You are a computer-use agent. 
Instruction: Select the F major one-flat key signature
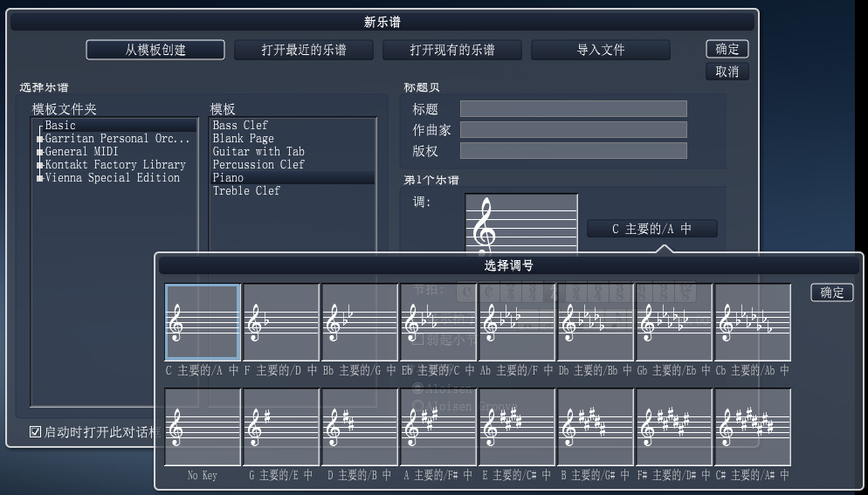coord(281,322)
